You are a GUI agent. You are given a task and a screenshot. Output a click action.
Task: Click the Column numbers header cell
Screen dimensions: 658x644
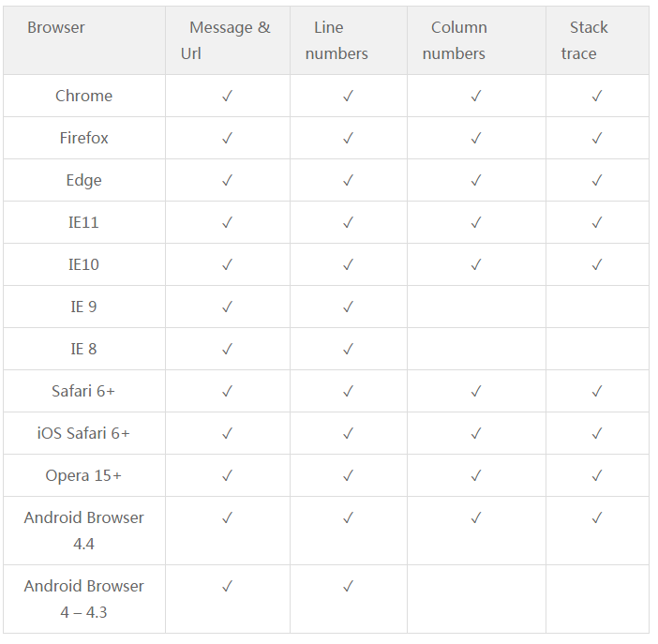[476, 40]
